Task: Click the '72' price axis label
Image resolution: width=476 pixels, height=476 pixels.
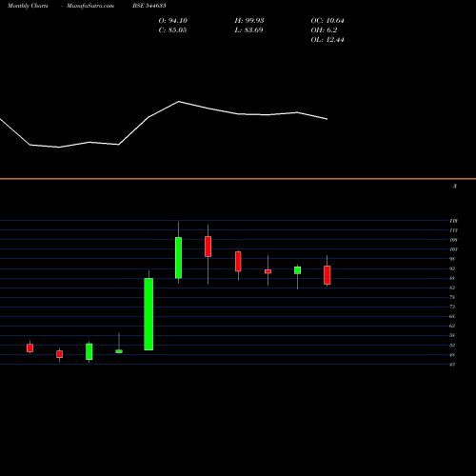Action: click(452, 307)
